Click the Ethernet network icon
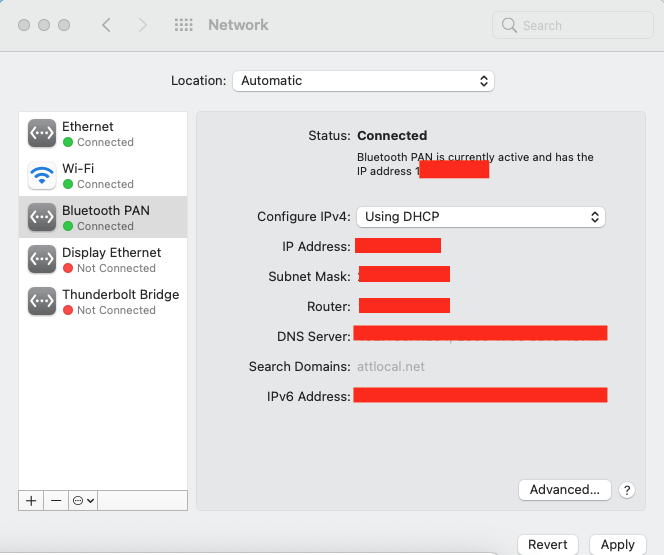Viewport: 664px width, 555px height. 42,133
